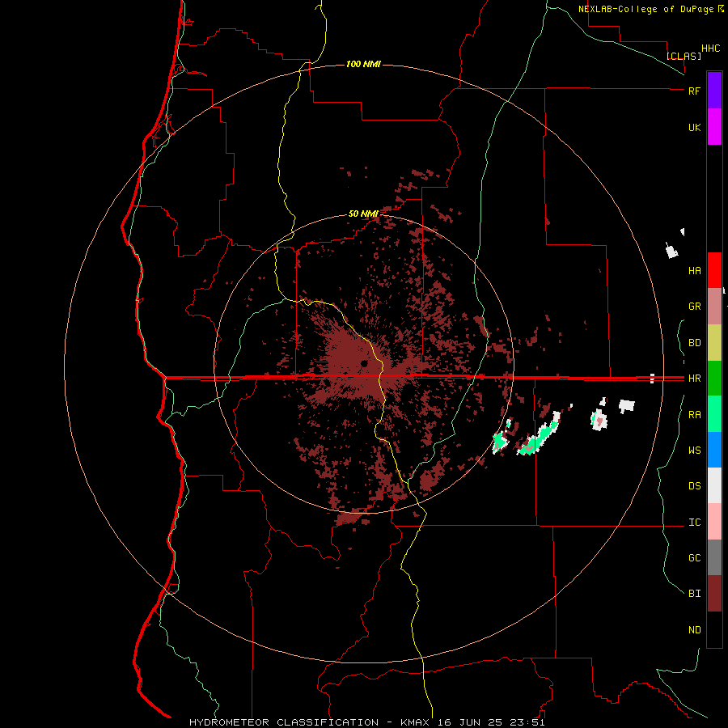This screenshot has height=728, width=728.
Task: Click the 'HYDROMETEOR CLASSIFICATION' title text
Action: pyautogui.click(x=284, y=722)
